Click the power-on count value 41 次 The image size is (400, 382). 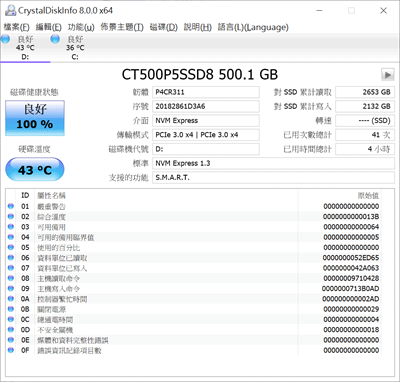[365, 135]
